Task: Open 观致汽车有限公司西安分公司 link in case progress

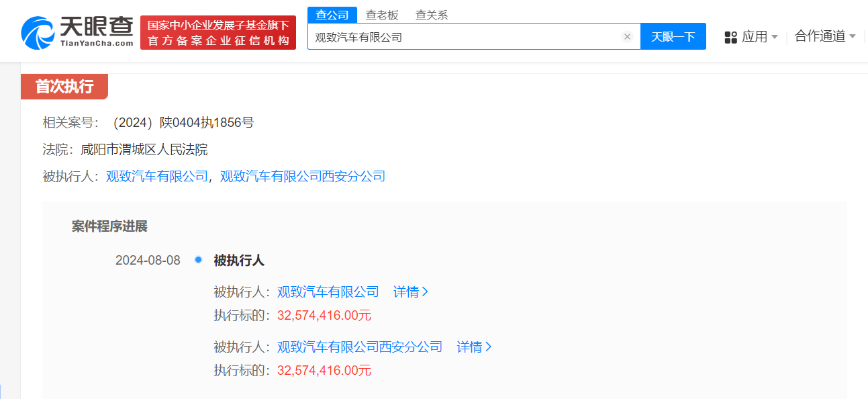Action: click(x=360, y=347)
